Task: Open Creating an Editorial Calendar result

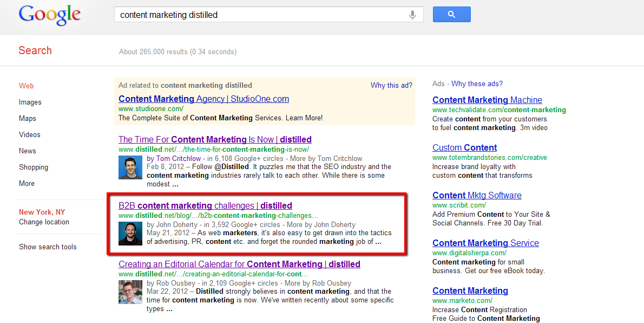Action: point(239,264)
